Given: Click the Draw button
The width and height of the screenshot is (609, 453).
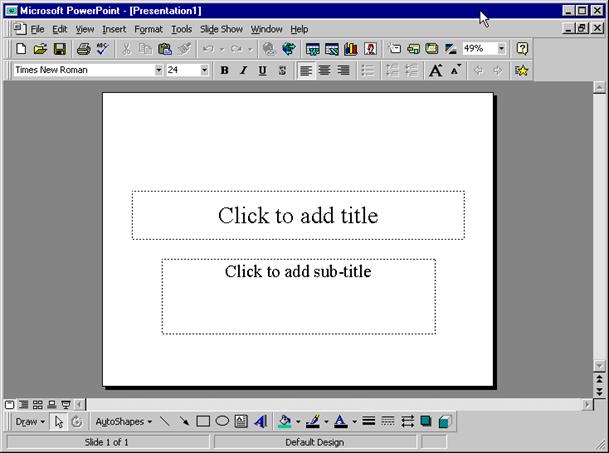Looking at the screenshot, I should point(30,422).
